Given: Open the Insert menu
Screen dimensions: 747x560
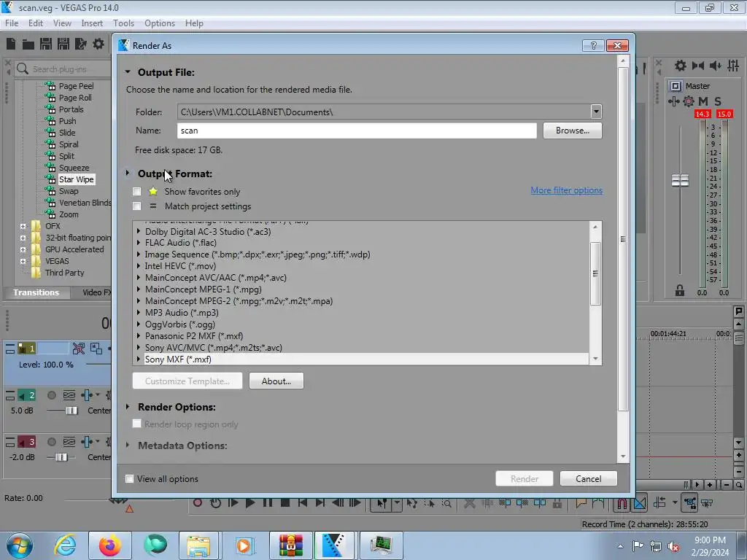Looking at the screenshot, I should click(x=92, y=23).
